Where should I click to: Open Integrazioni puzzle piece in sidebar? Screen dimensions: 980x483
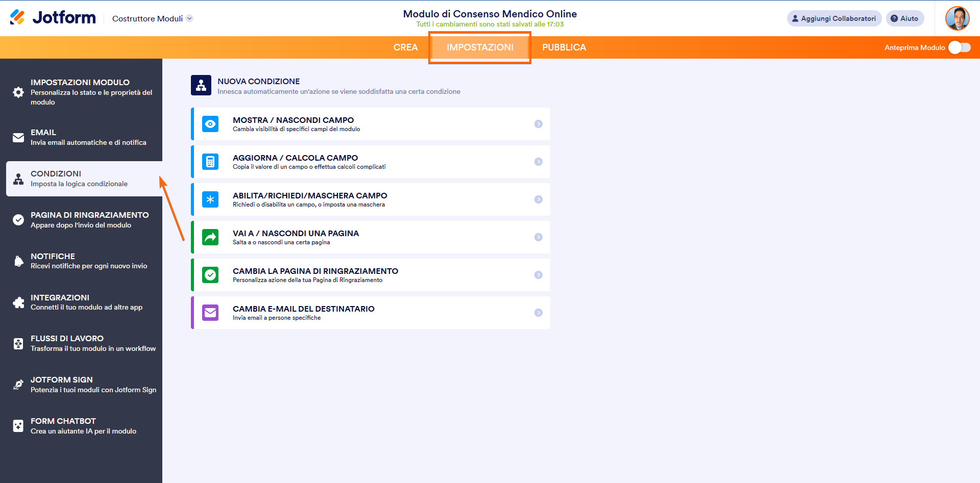[x=18, y=302]
